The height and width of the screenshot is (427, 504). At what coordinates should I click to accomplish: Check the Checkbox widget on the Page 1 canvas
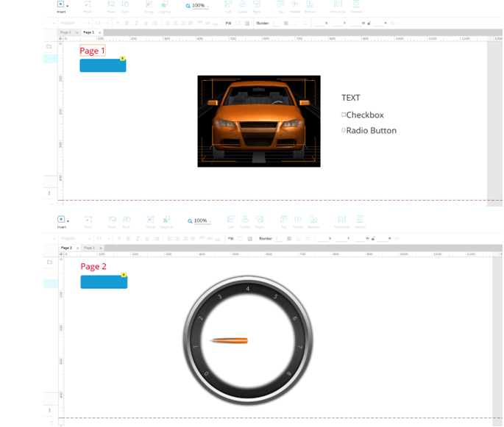pyautogui.click(x=363, y=115)
